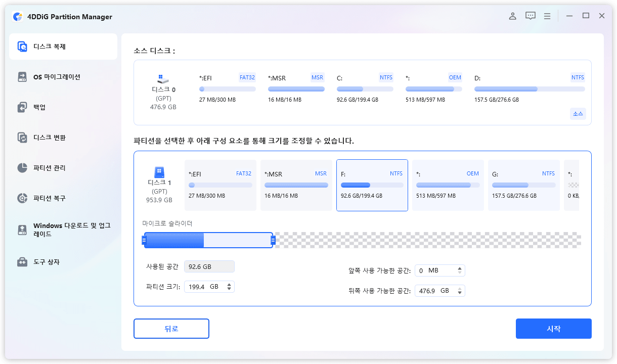Open 파티션 복구 partition recovery
The height and width of the screenshot is (364, 617).
coord(23,198)
